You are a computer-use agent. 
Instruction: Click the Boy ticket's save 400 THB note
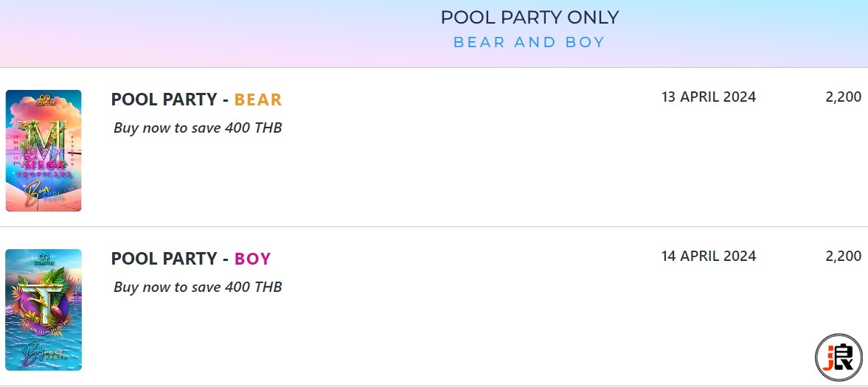point(198,287)
